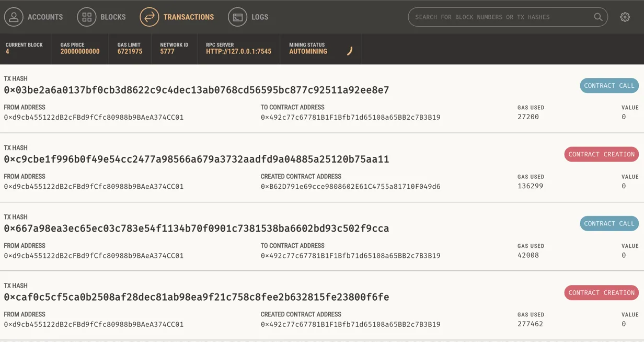
Task: Click Contract Call badge of tx 0x03be2a6a
Action: pyautogui.click(x=609, y=85)
